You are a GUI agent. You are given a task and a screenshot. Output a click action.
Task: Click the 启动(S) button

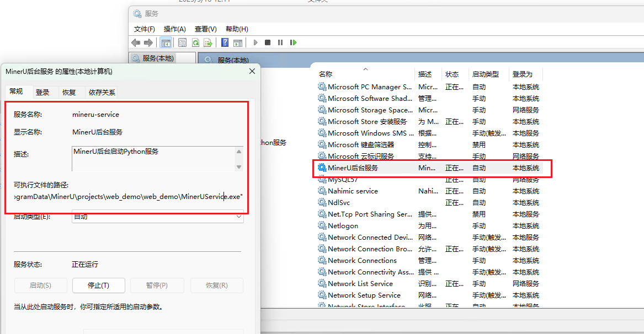40,285
